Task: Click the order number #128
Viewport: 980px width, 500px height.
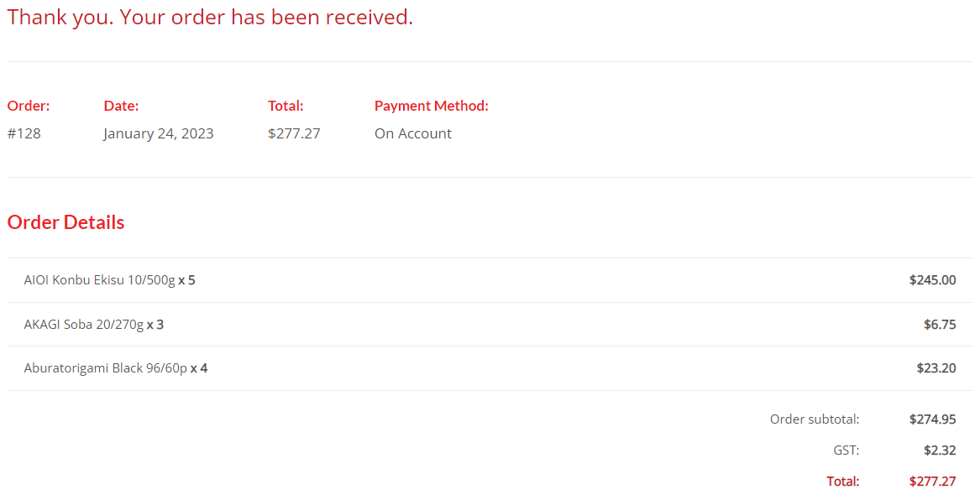Action: [24, 133]
